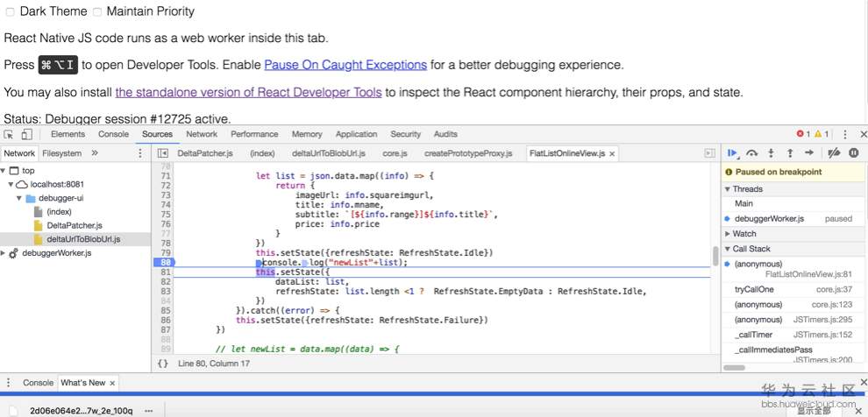Toggle the device toolbar icon
The width and height of the screenshot is (868, 417).
pos(26,134)
